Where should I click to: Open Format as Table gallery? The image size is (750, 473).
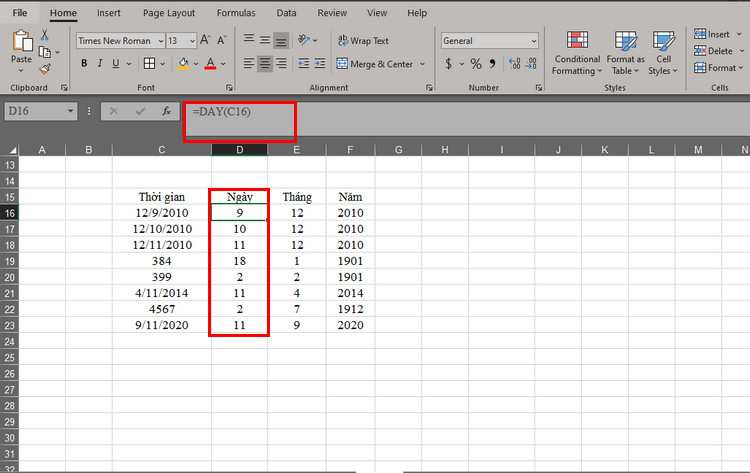pyautogui.click(x=626, y=53)
